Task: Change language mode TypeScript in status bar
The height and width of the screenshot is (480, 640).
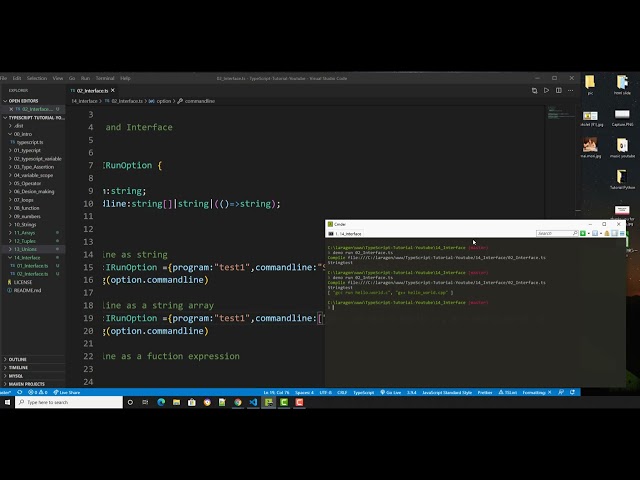Action: pyautogui.click(x=363, y=392)
